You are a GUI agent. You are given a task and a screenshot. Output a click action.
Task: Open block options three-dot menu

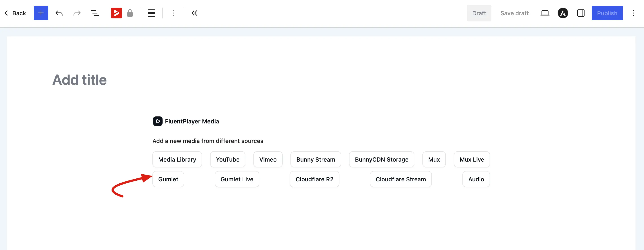click(173, 13)
